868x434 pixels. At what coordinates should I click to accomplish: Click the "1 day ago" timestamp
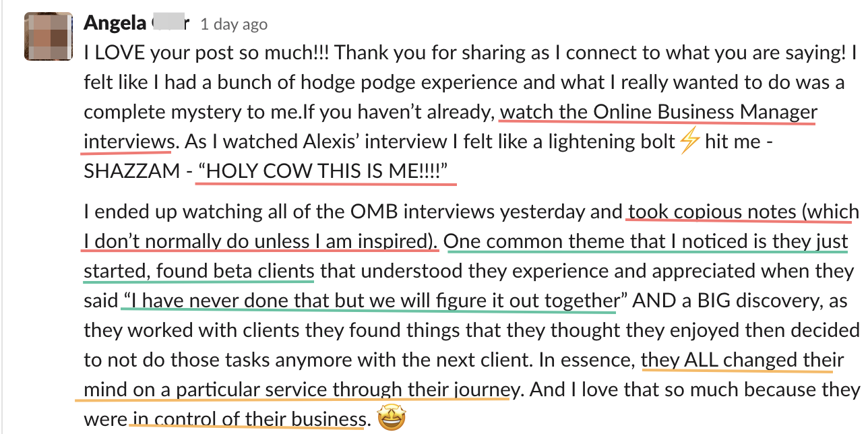coord(233,24)
